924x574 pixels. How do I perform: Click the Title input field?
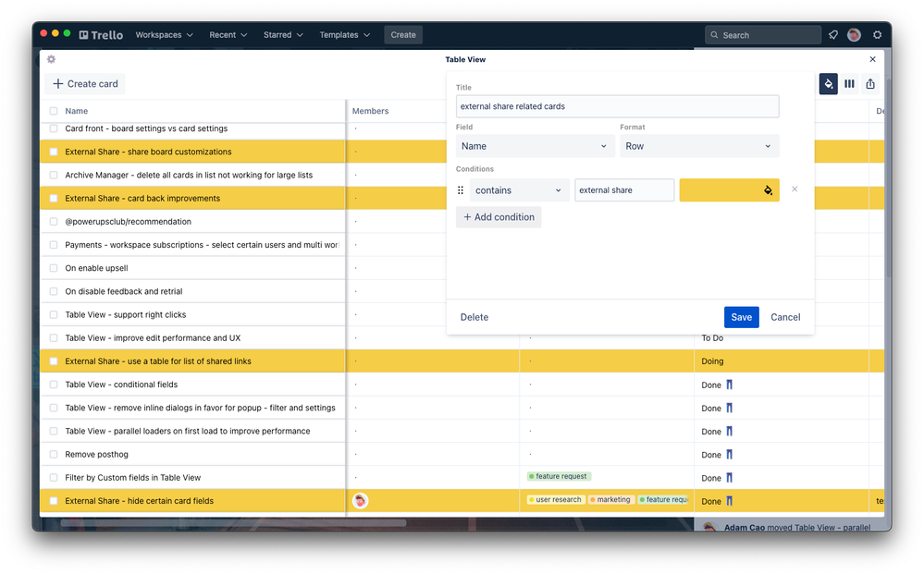[x=617, y=106]
